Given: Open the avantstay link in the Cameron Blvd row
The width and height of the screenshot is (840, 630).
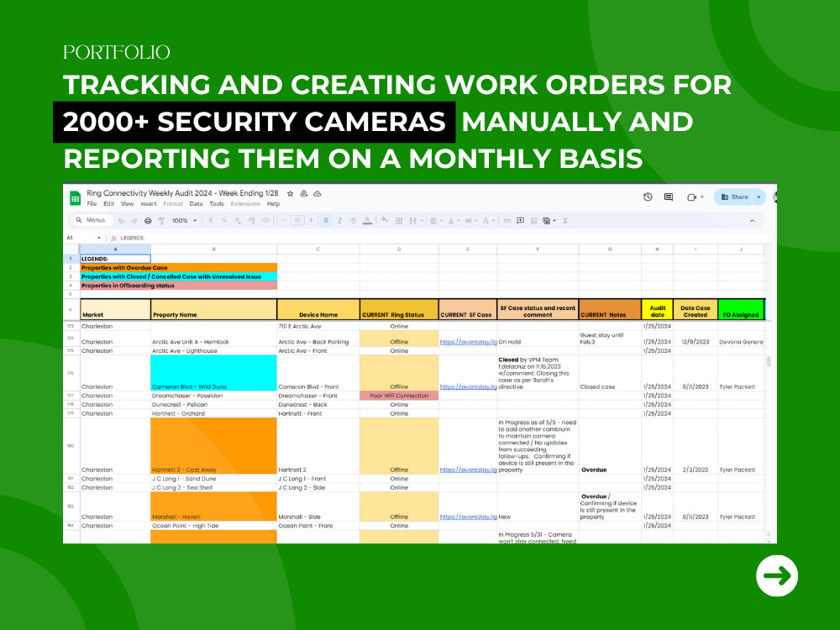Looking at the screenshot, I should [x=468, y=386].
